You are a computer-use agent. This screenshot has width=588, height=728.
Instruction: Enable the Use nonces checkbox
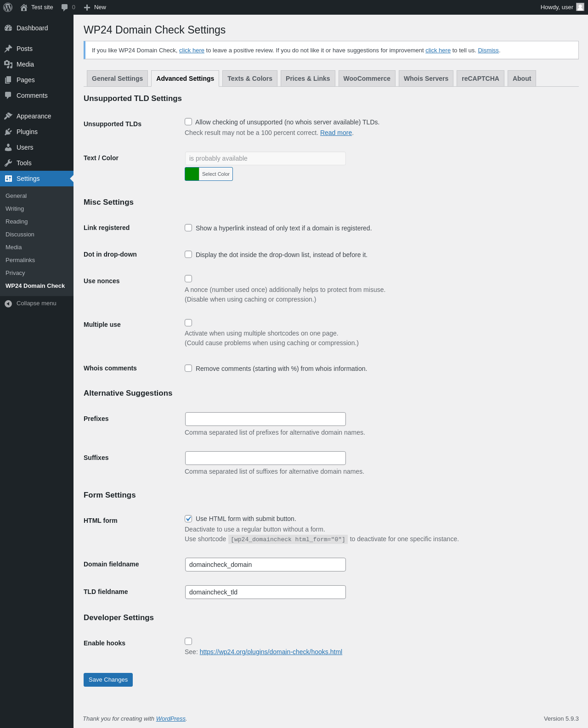(188, 279)
